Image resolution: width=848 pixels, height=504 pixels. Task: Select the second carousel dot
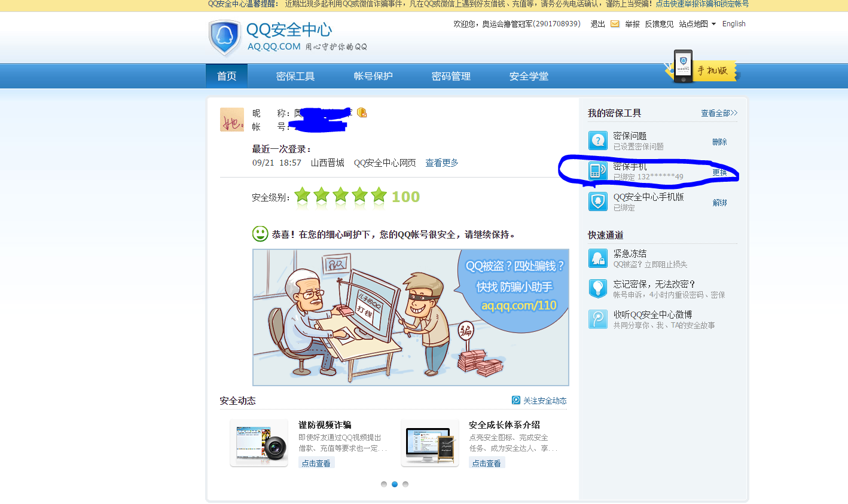pyautogui.click(x=395, y=484)
